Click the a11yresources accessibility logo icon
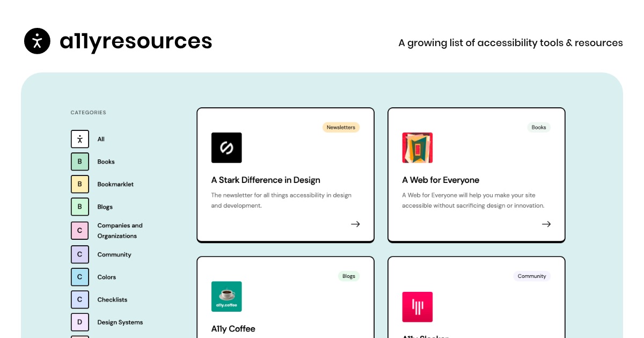The image size is (644, 338). 37,41
